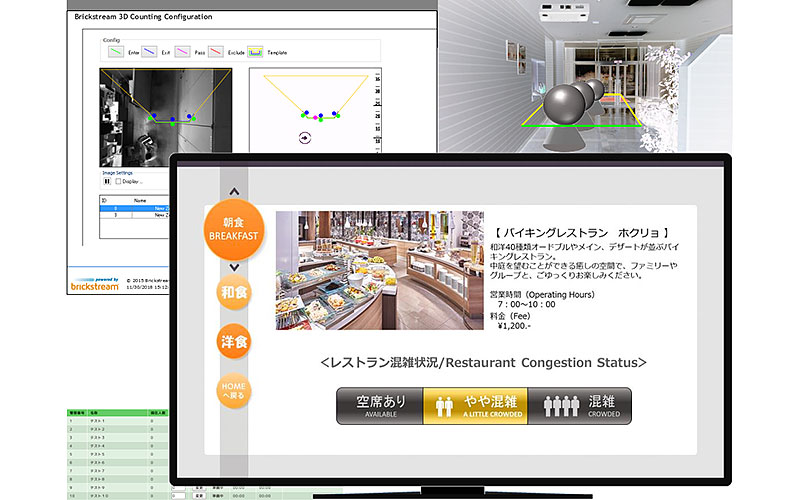Click the Brickstream 3D Counting Configuration title

(143, 17)
